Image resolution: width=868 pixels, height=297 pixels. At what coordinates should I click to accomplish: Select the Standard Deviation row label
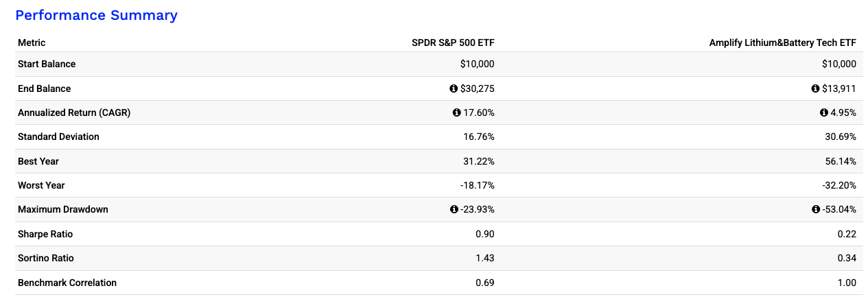tap(58, 136)
